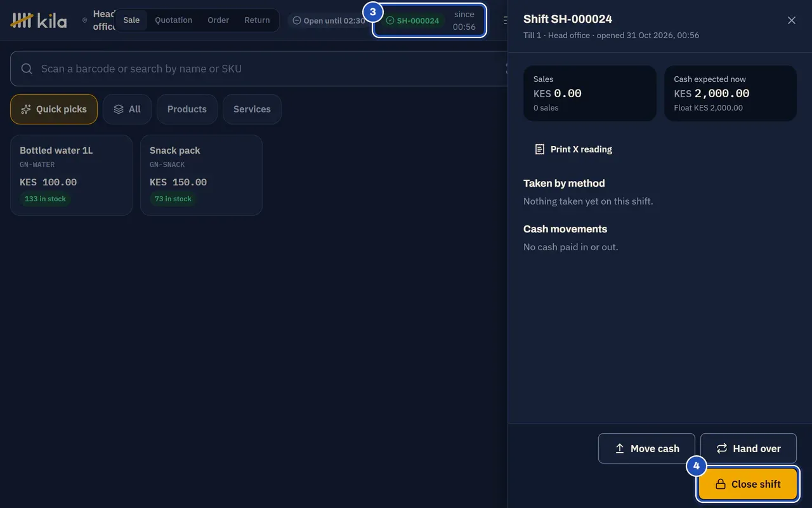Click the location pin beside Head office
Image resolution: width=812 pixels, height=508 pixels.
[x=85, y=20]
